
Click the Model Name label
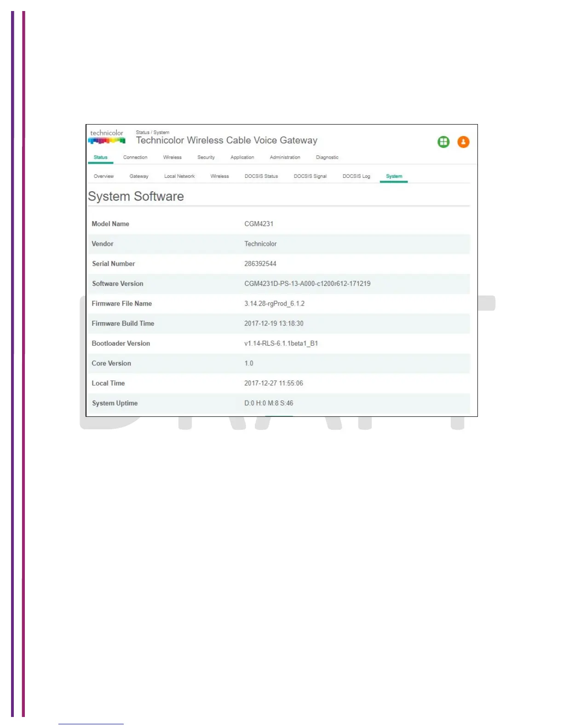(x=110, y=224)
